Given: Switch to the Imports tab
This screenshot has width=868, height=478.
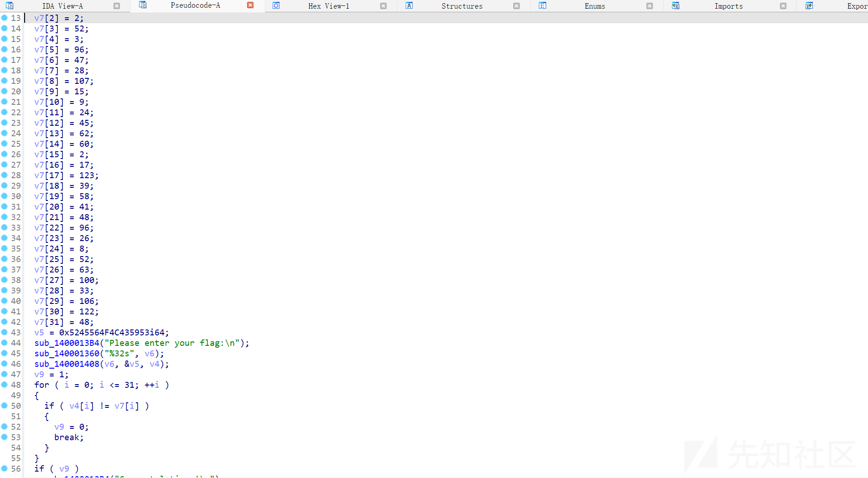Looking at the screenshot, I should (x=728, y=6).
